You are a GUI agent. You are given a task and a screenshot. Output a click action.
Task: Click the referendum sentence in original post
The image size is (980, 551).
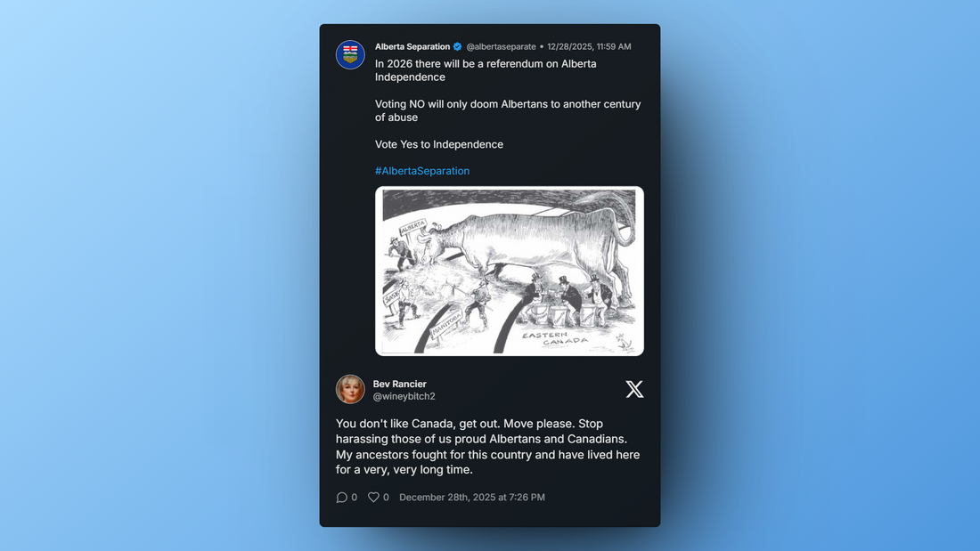(x=486, y=70)
